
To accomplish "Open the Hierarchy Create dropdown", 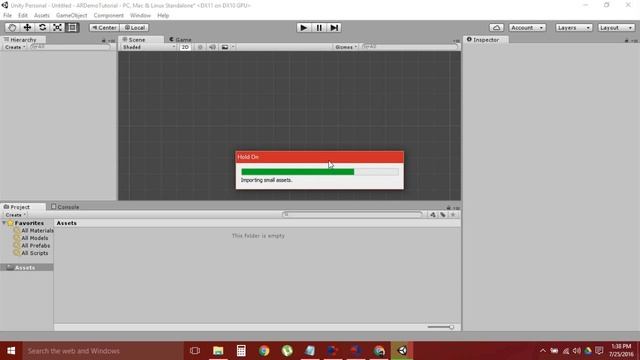I will pyautogui.click(x=15, y=47).
